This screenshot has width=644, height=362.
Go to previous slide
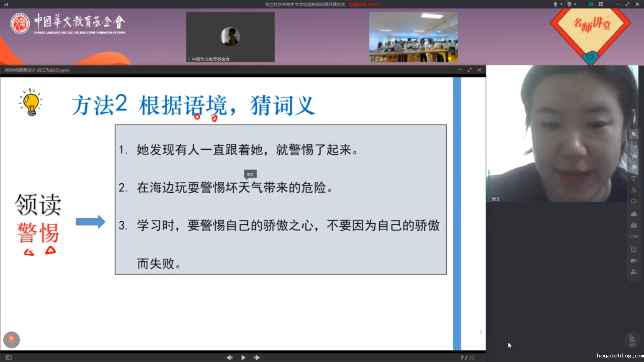pos(230,357)
